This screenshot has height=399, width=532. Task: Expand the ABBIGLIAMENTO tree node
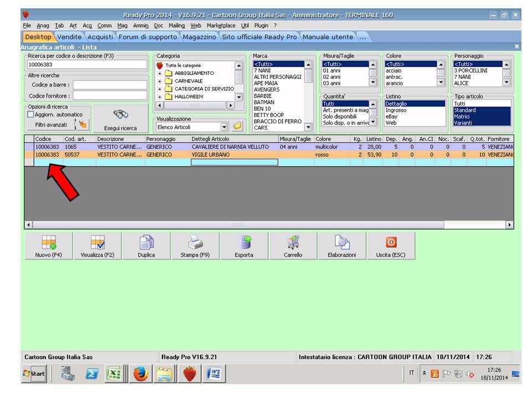click(x=160, y=73)
